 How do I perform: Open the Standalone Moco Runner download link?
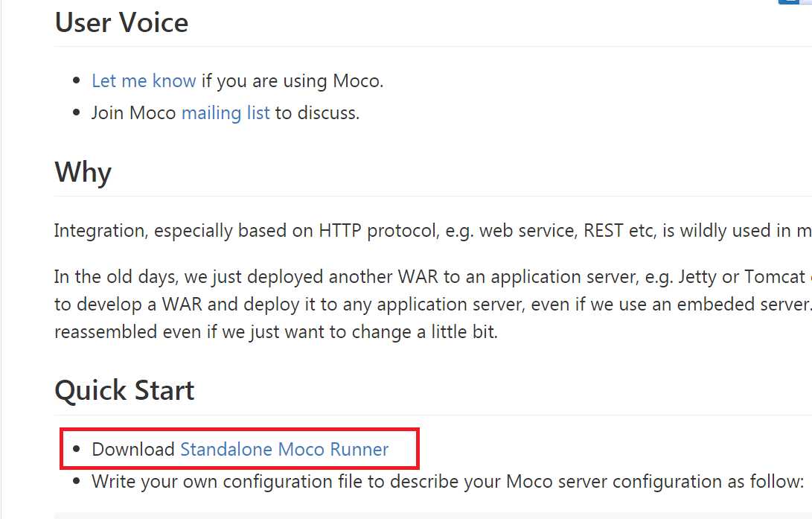(284, 449)
